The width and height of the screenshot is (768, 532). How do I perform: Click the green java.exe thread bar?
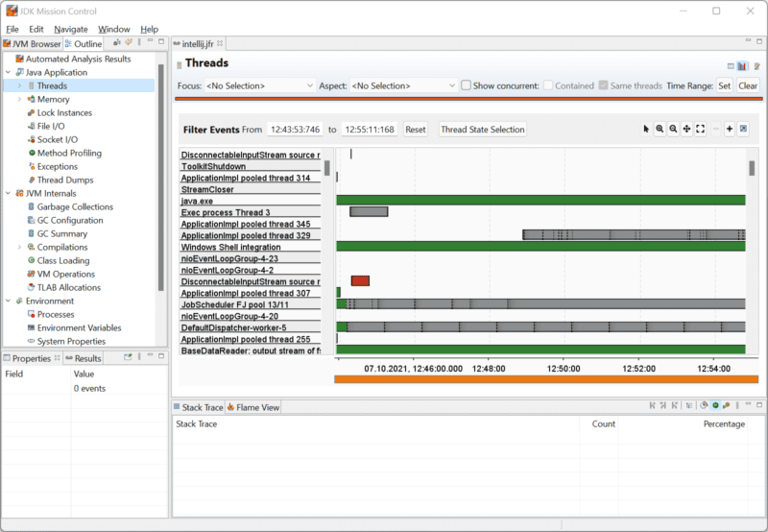pos(540,200)
